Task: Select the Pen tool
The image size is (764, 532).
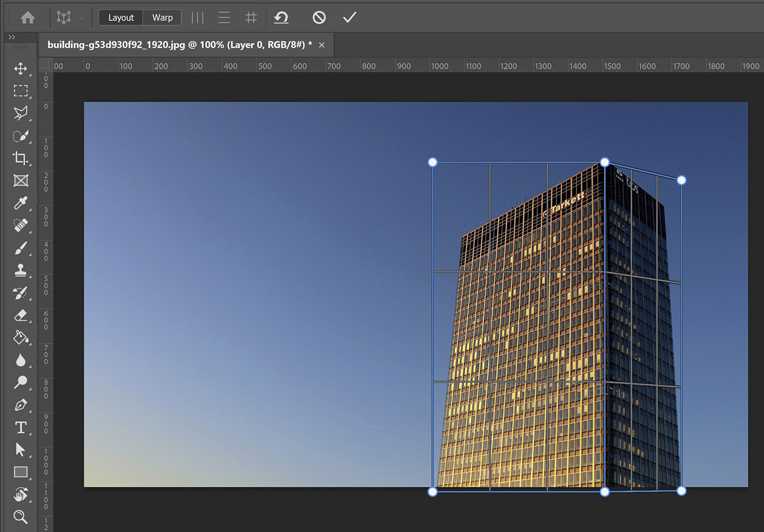Action: tap(21, 405)
